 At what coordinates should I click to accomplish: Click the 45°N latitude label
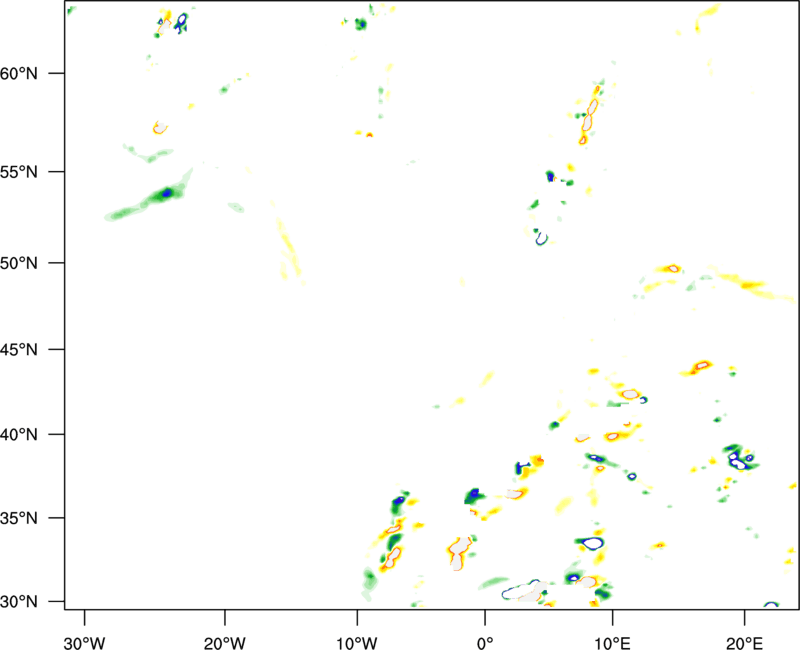pos(19,350)
